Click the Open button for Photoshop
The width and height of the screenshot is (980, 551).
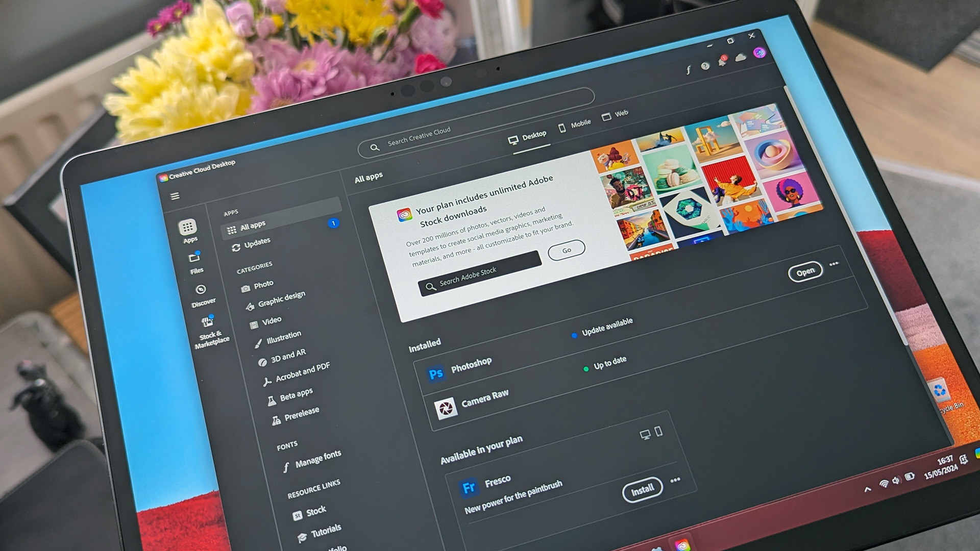[x=805, y=272]
